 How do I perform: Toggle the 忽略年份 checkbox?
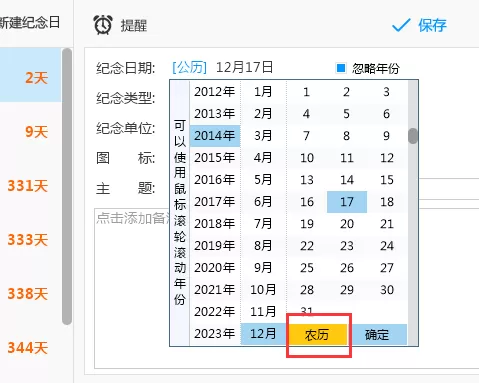[341, 68]
